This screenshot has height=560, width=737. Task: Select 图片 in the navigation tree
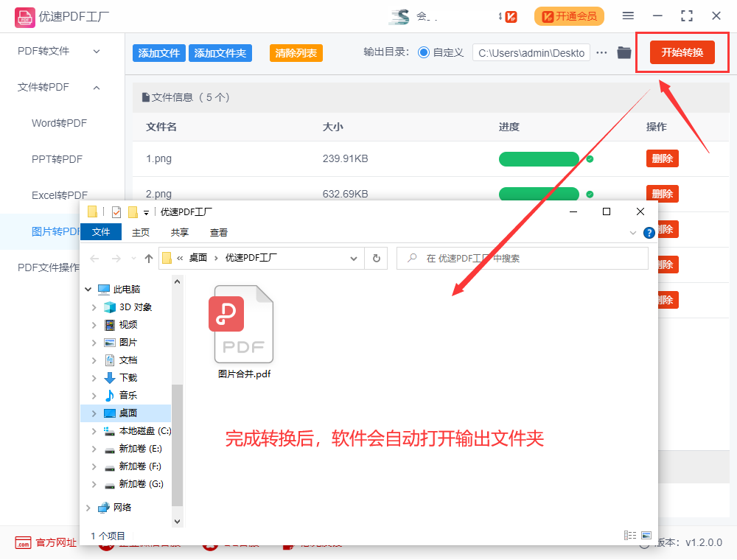point(128,343)
